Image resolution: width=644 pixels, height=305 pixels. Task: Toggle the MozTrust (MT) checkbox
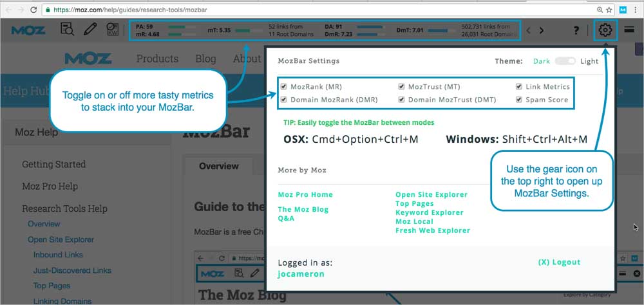(x=401, y=87)
